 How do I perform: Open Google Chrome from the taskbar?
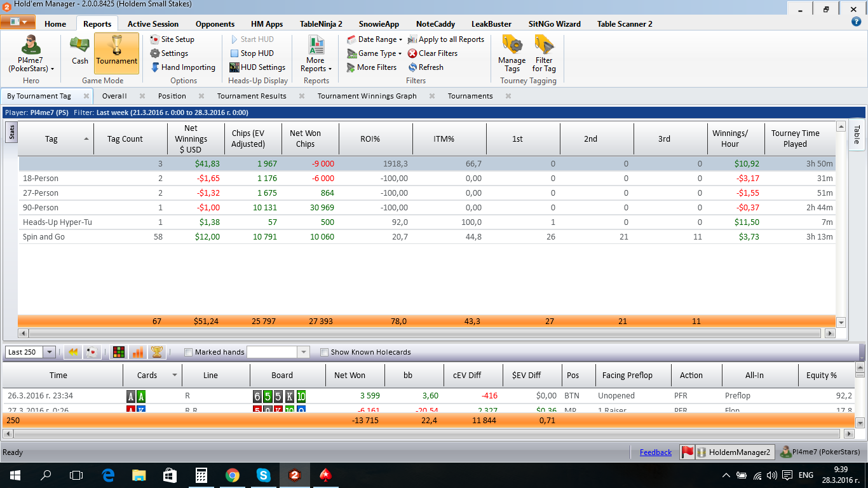[x=232, y=475]
